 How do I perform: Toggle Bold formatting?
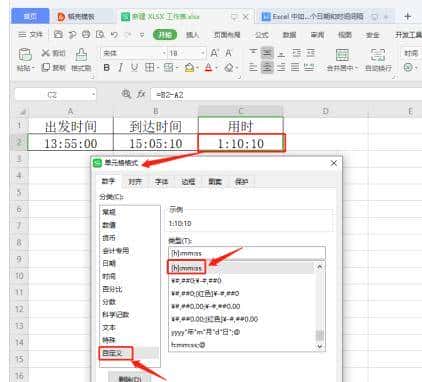pyautogui.click(x=107, y=68)
